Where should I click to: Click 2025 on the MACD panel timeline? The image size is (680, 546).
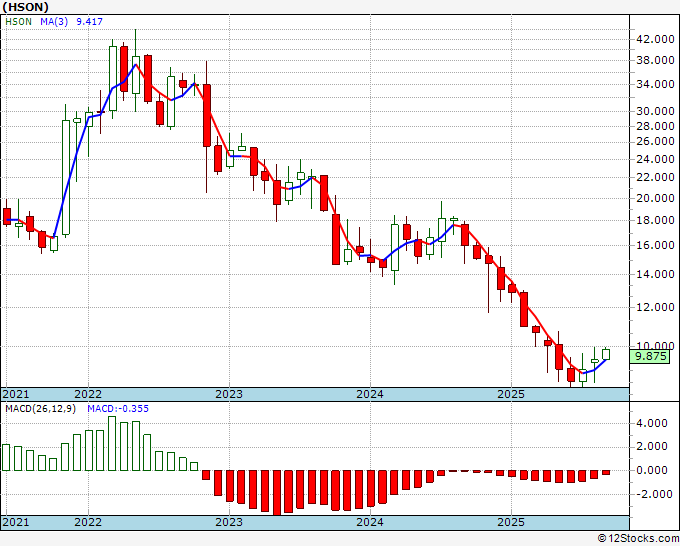click(x=511, y=522)
